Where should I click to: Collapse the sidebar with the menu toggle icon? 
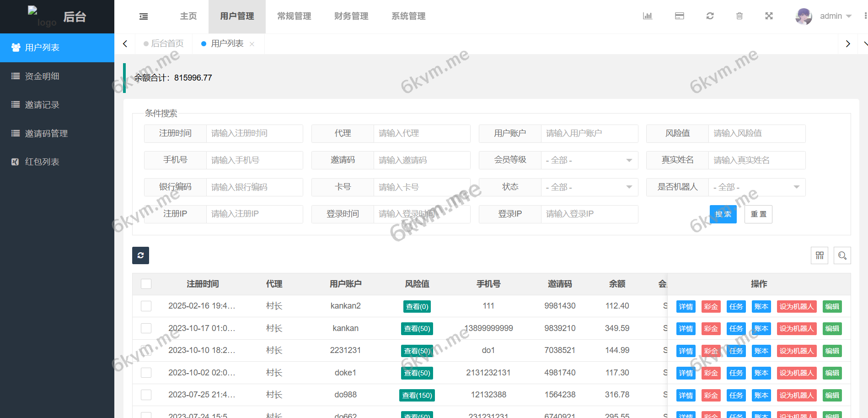click(143, 16)
